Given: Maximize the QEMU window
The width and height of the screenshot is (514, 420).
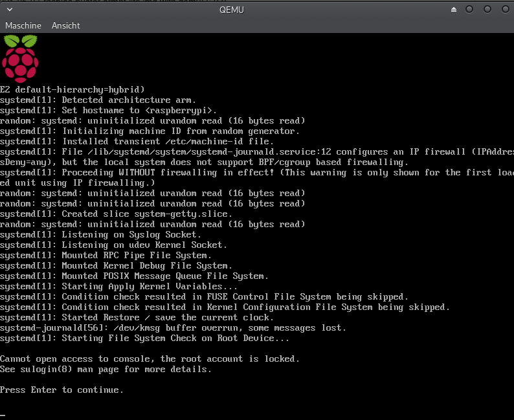Looking at the screenshot, I should [x=487, y=10].
